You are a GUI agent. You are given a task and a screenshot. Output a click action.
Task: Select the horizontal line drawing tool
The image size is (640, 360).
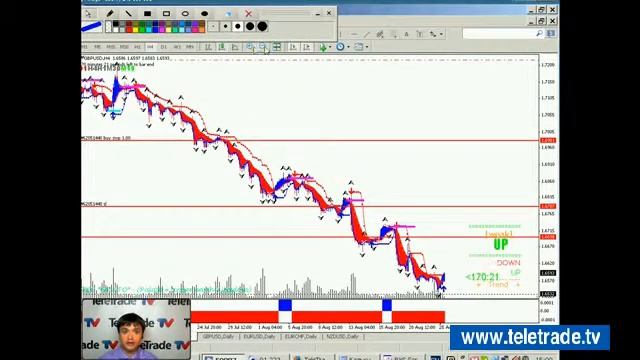coord(355,34)
